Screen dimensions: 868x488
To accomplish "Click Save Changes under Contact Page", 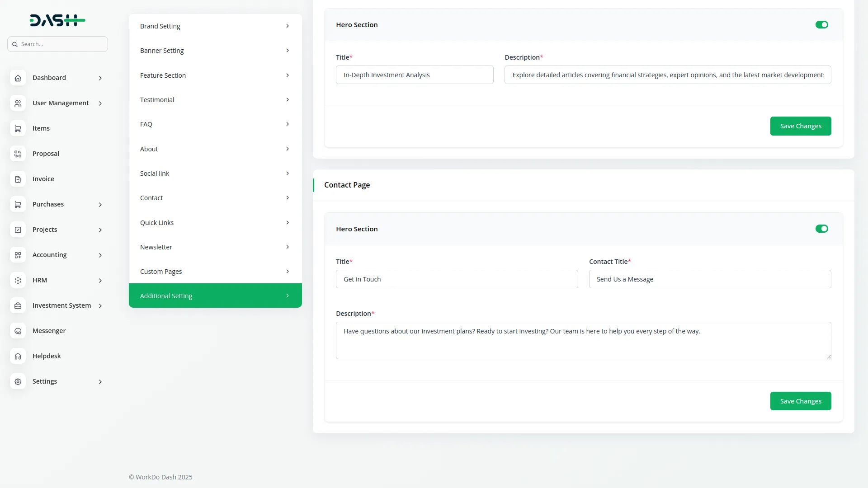I will click(x=800, y=401).
